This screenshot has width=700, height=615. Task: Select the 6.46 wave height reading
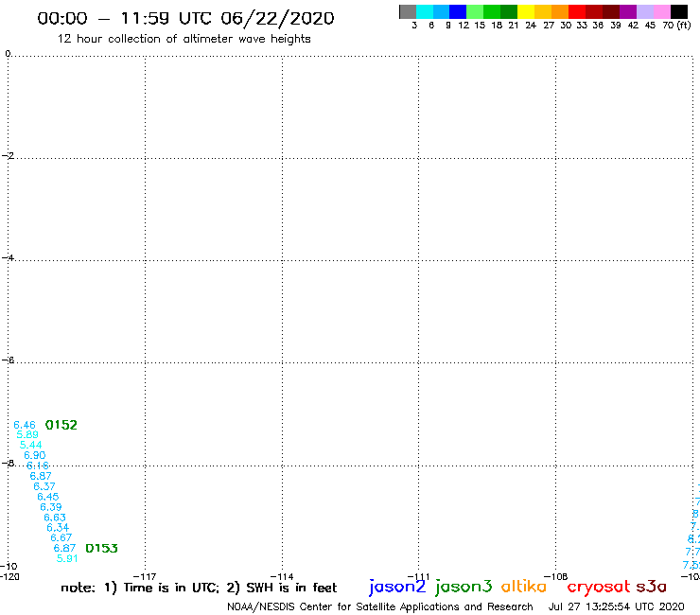[x=24, y=425]
